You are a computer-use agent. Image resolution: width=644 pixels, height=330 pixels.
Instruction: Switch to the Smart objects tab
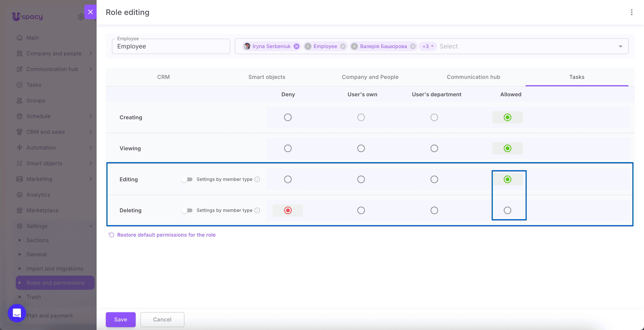(267, 77)
